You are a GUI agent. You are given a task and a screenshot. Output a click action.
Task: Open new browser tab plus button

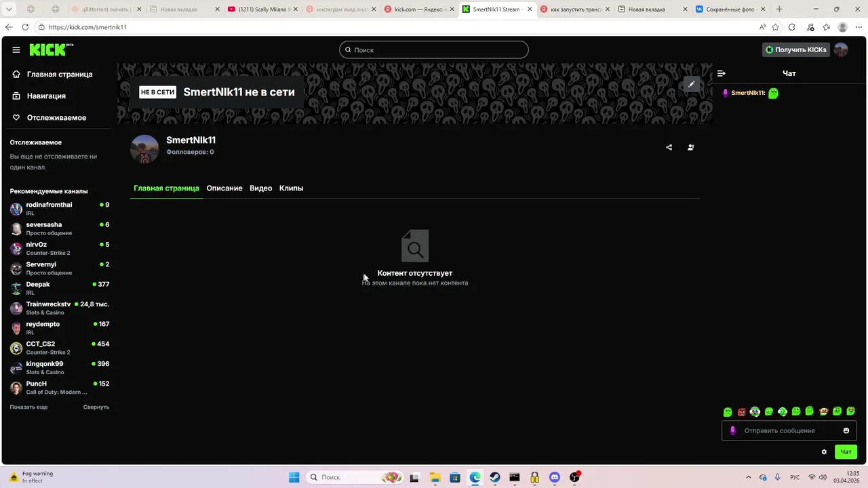pos(779,9)
